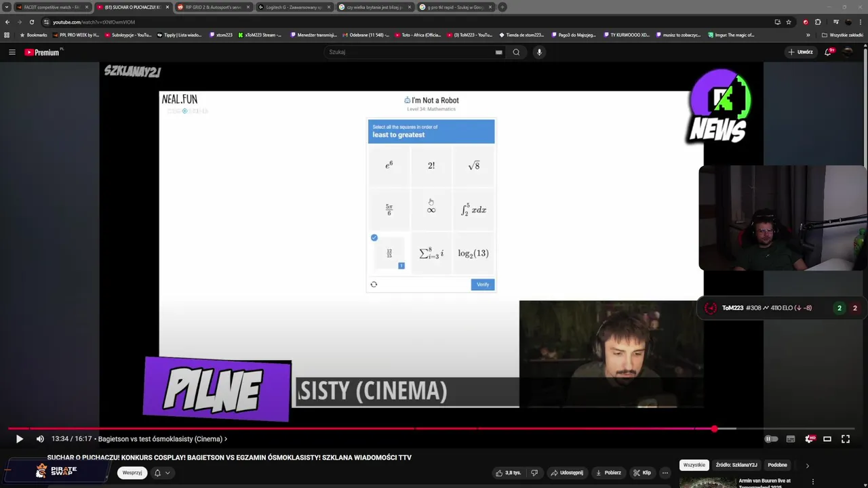Viewport: 868px width, 488px height.
Task: Click the Pobierz download button
Action: (608, 473)
